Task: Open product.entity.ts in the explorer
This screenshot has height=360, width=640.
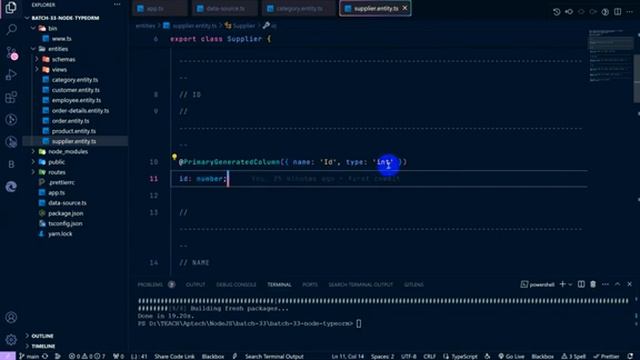Action: point(74,131)
